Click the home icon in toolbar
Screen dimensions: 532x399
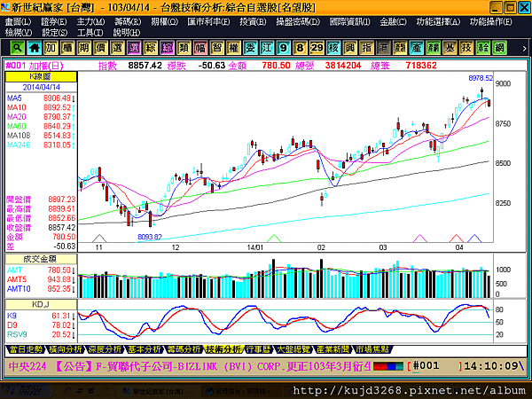pos(34,48)
